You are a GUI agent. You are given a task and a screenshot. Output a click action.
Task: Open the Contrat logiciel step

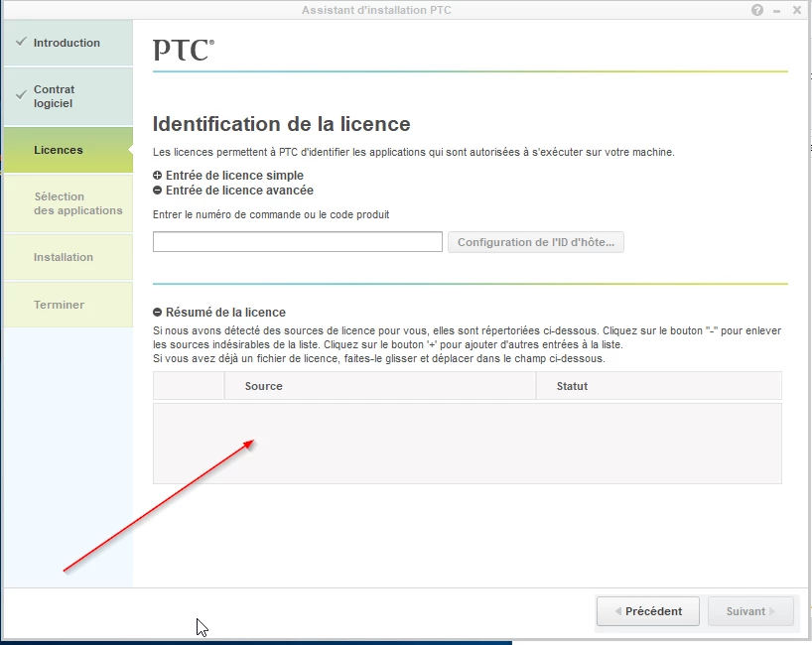point(68,96)
